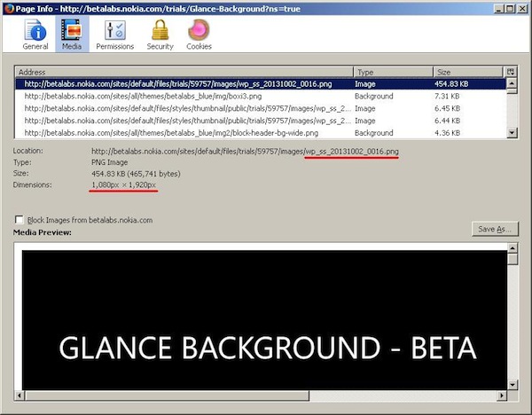532x415 pixels.
Task: Sort media list by Size column
Action: [x=468, y=72]
